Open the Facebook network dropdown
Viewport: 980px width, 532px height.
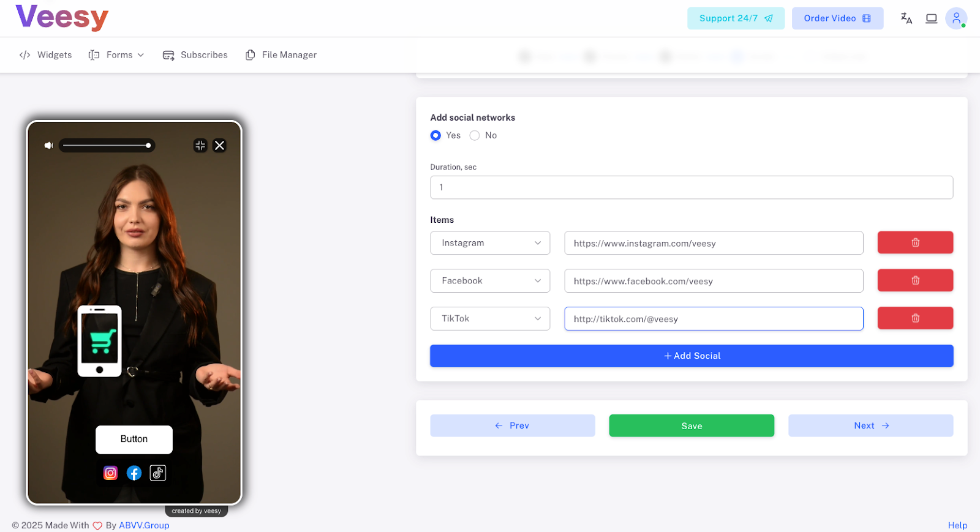(490, 281)
